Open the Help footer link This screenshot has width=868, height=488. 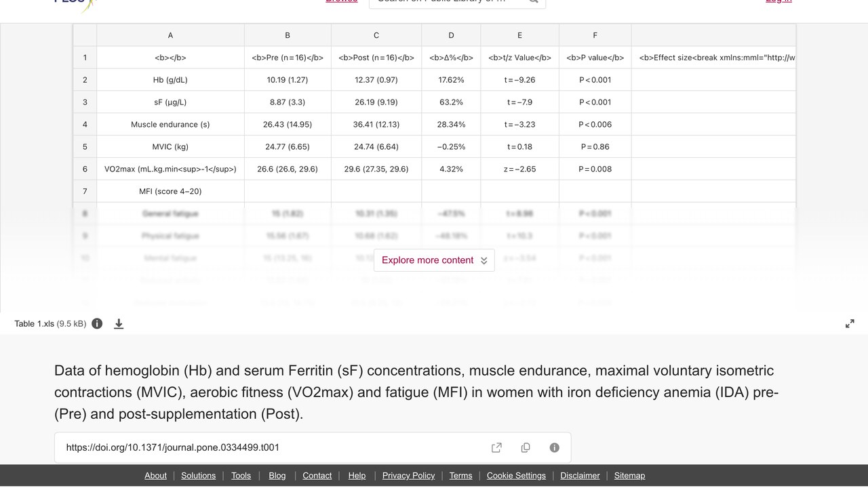[357, 476]
